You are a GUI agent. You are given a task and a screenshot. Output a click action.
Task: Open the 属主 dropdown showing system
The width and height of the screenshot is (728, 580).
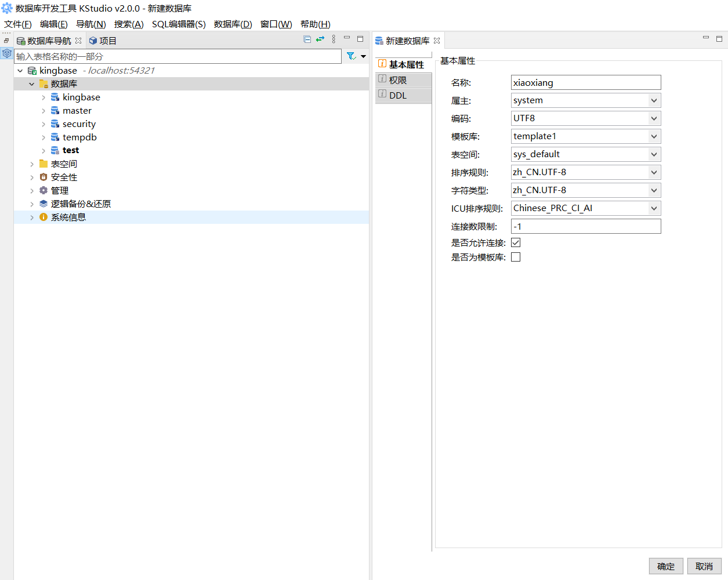[586, 100]
